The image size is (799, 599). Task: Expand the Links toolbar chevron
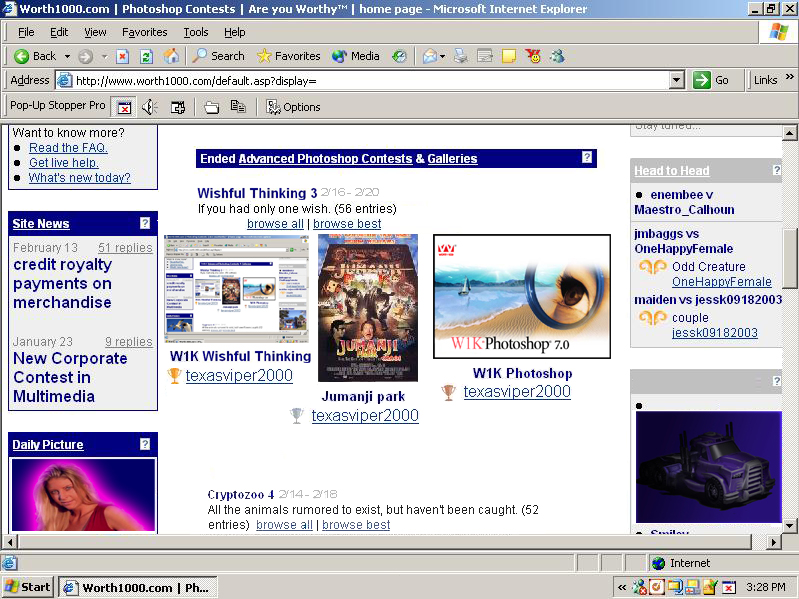point(789,77)
